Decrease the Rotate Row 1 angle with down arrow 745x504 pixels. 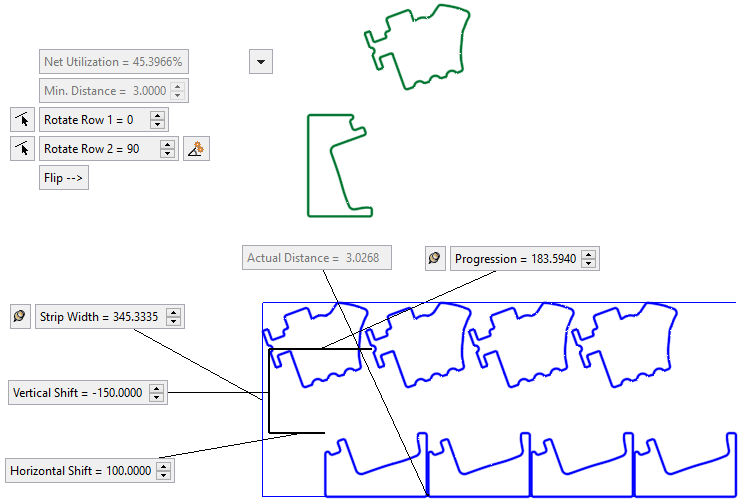tap(157, 124)
